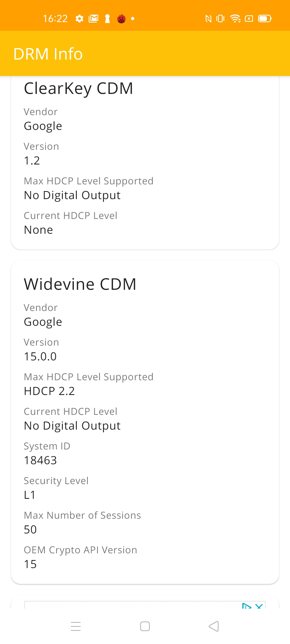Viewport: 290px width, 644px height.
Task: Go back using the triangle navigation button
Action: (x=214, y=626)
